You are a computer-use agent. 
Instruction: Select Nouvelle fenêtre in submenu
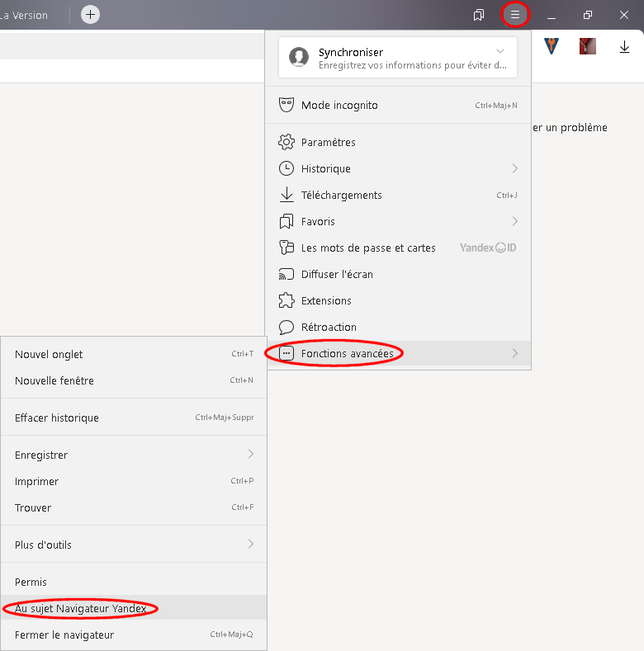pyautogui.click(x=134, y=380)
